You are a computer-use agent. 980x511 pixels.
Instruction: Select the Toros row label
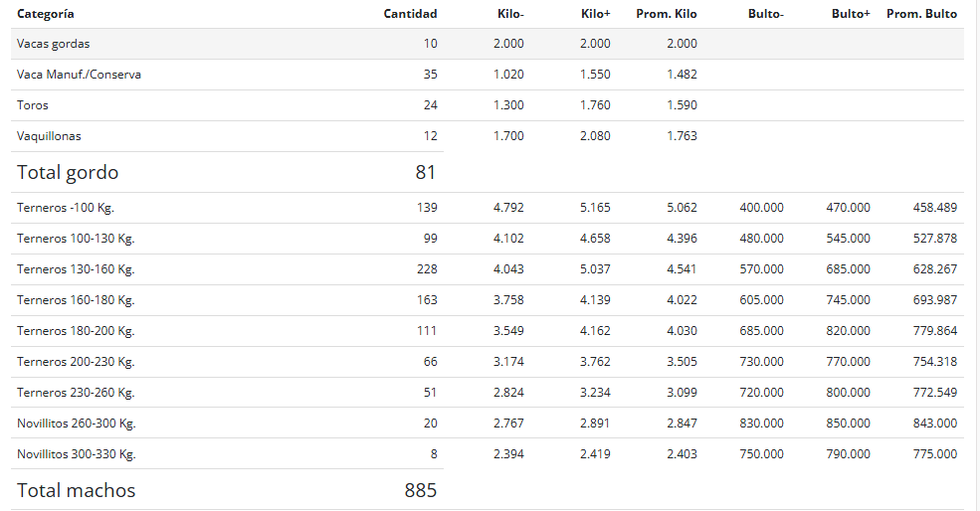pyautogui.click(x=33, y=105)
